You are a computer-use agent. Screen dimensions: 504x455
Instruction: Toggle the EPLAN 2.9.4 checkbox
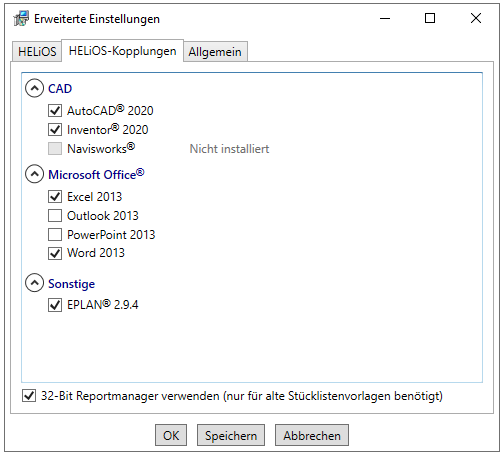tap(55, 305)
